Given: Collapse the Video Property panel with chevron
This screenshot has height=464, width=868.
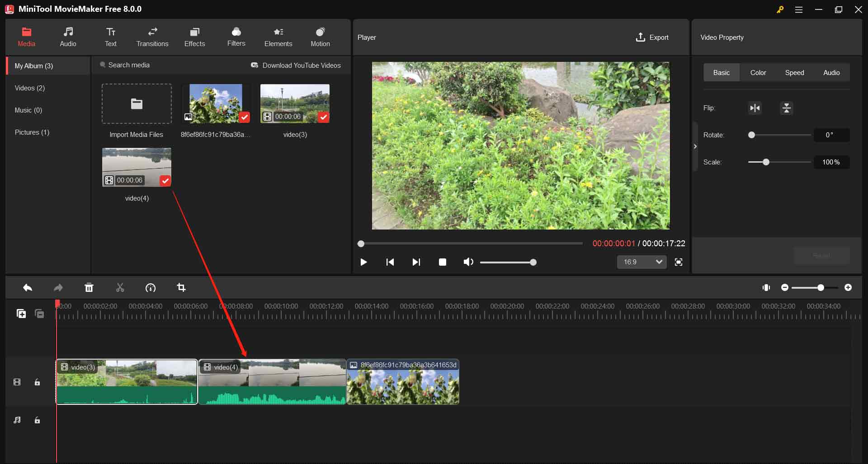Looking at the screenshot, I should 695,146.
